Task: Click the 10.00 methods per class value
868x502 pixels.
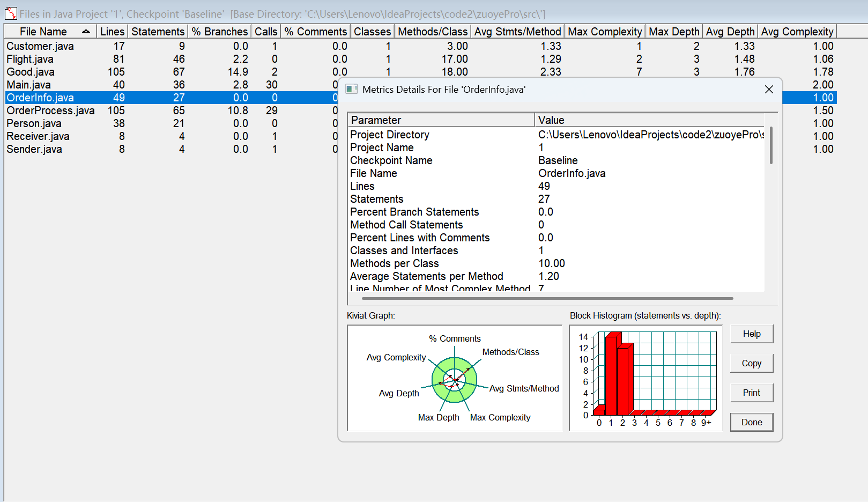Action: point(552,263)
